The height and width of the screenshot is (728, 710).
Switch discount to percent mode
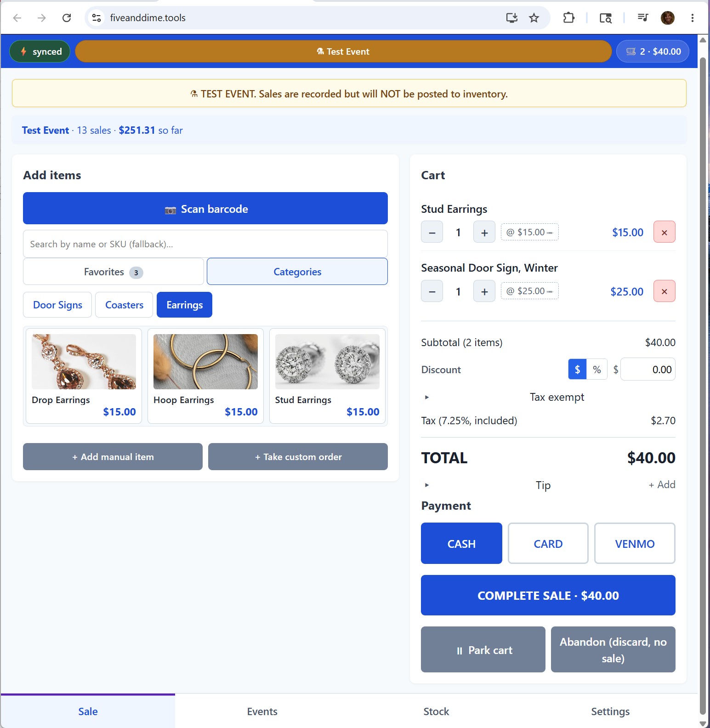(597, 370)
